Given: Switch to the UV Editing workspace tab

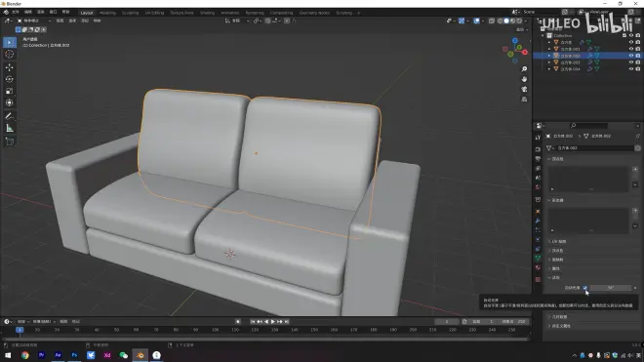Looking at the screenshot, I should click(x=154, y=13).
